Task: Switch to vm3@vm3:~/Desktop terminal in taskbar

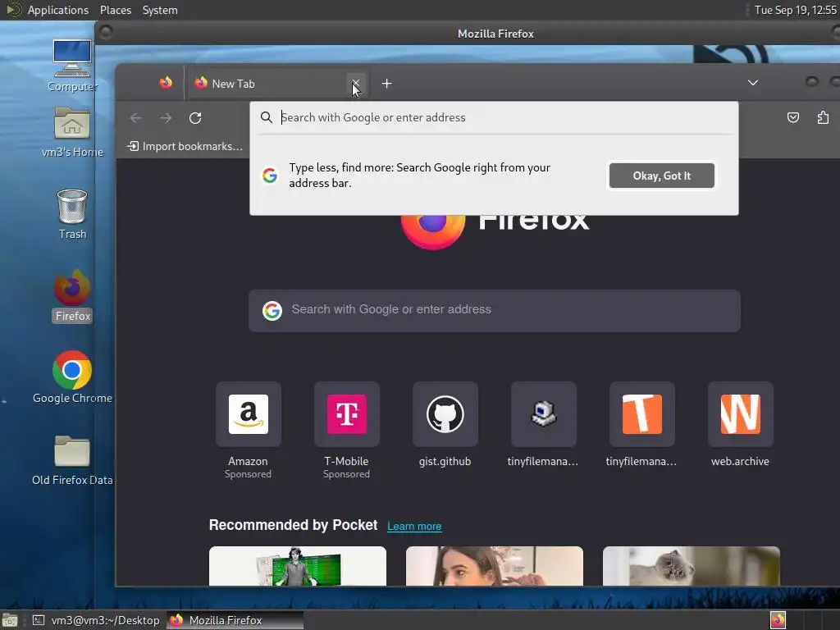Action: (96, 620)
